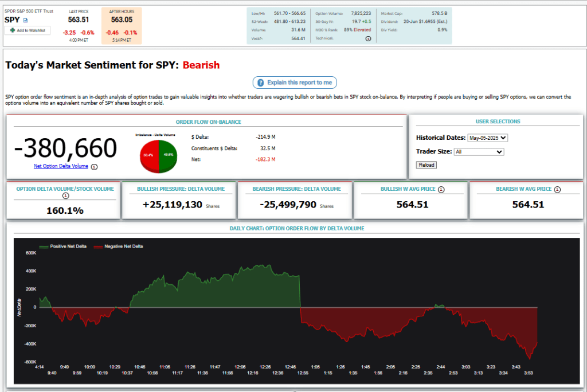
Task: Toggle the Negative Net Delta legend item
Action: tap(118, 246)
